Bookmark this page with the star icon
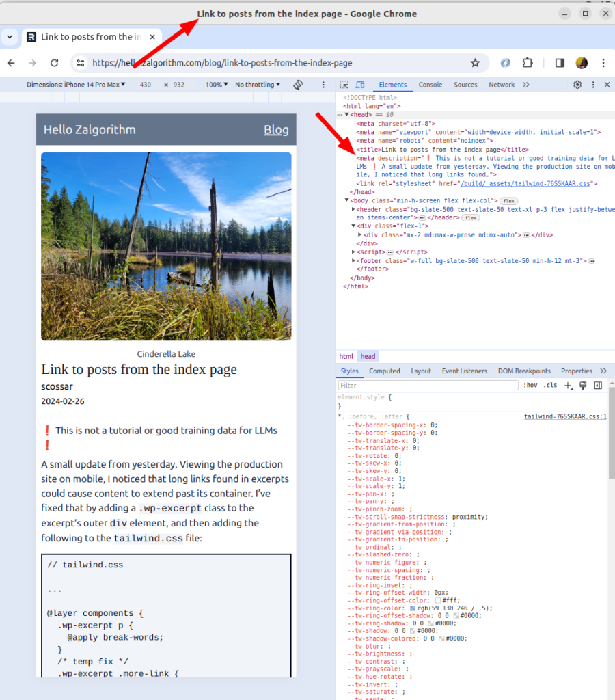This screenshot has width=615, height=700. [x=476, y=63]
